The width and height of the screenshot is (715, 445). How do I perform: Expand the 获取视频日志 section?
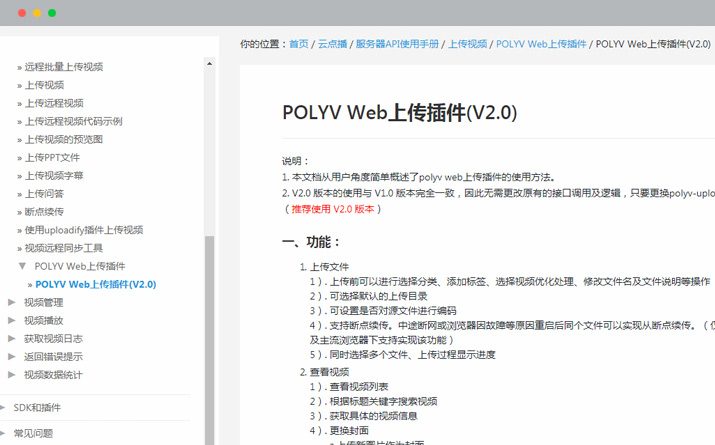click(x=12, y=338)
